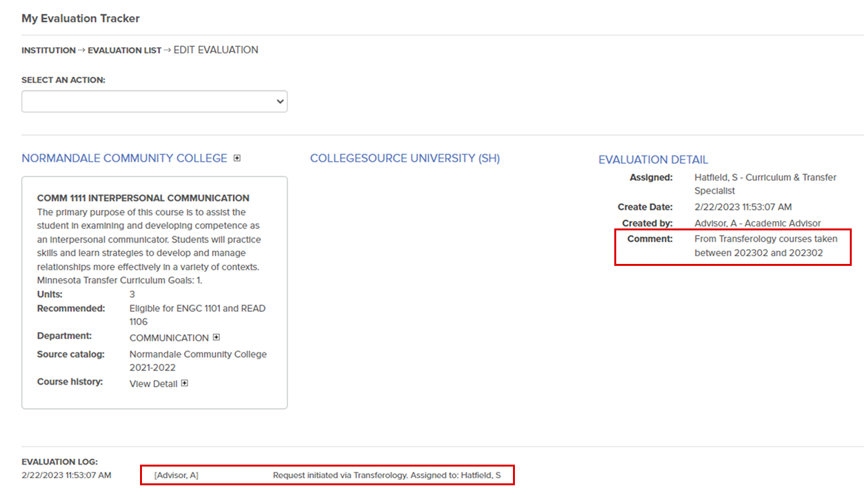Click the Select an Action dropdown arrow
The width and height of the screenshot is (864, 504).
coord(279,101)
